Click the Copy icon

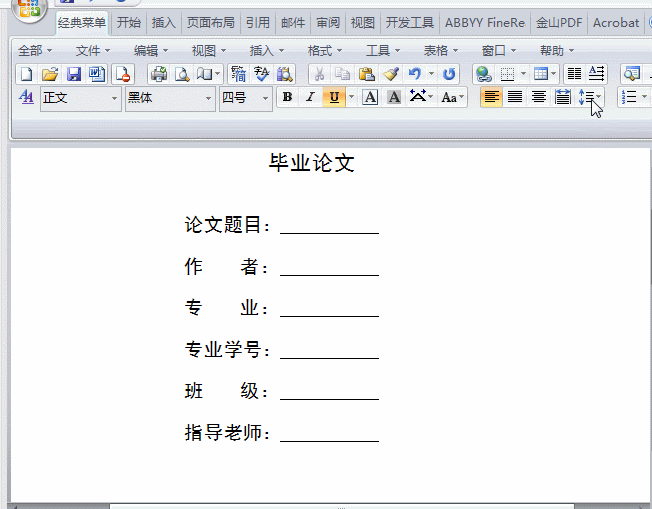tap(343, 74)
